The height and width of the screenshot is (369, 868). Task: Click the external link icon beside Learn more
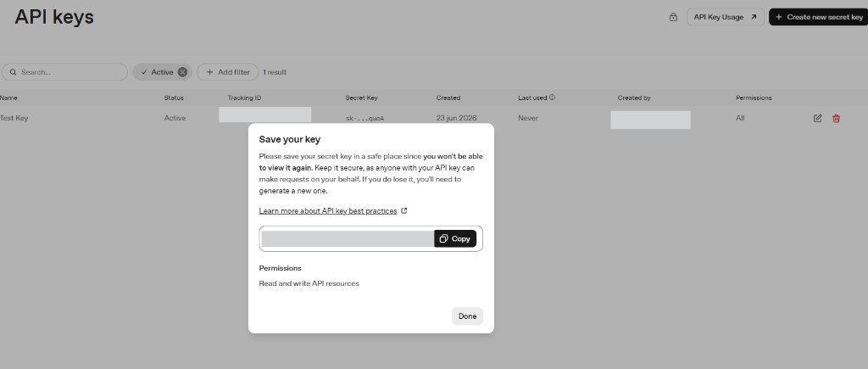click(404, 210)
